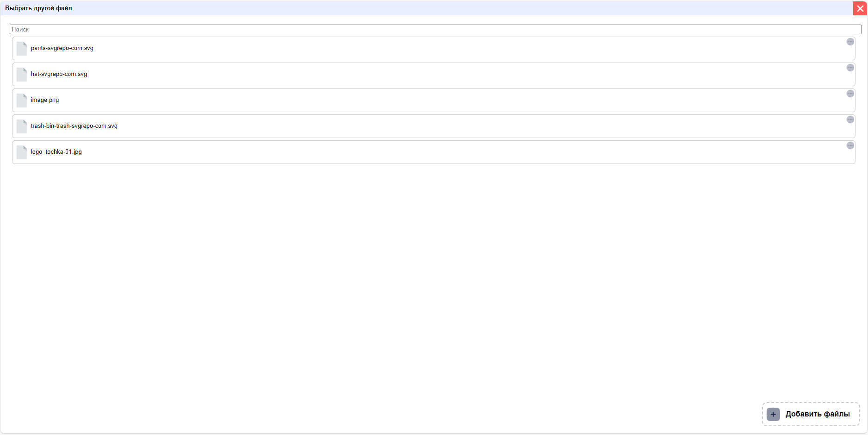868x435 pixels.
Task: Click the plus icon beside Добавить файлы
Action: tap(773, 414)
